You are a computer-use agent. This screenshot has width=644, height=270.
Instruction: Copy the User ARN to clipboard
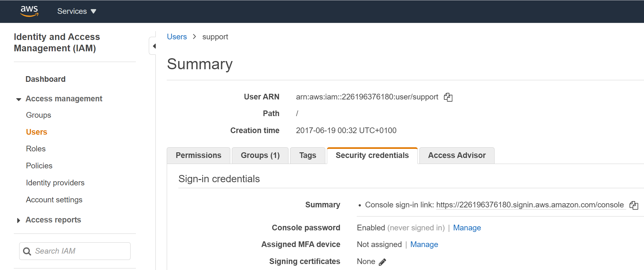(x=448, y=97)
